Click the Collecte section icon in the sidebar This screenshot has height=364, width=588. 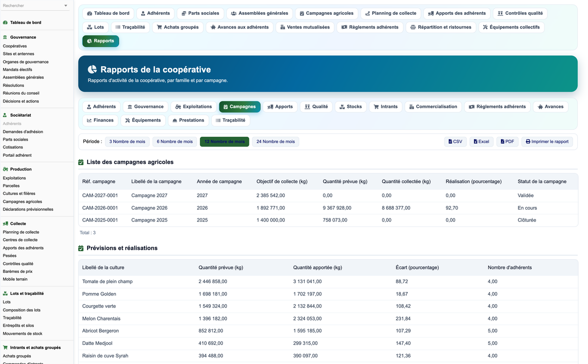(5, 223)
